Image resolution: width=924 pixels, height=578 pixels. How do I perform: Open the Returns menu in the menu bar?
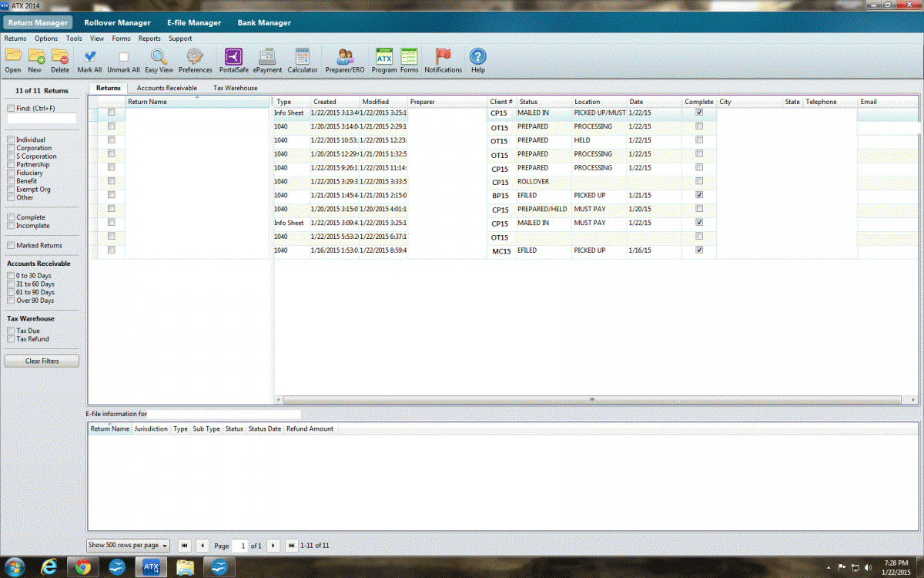point(15,39)
